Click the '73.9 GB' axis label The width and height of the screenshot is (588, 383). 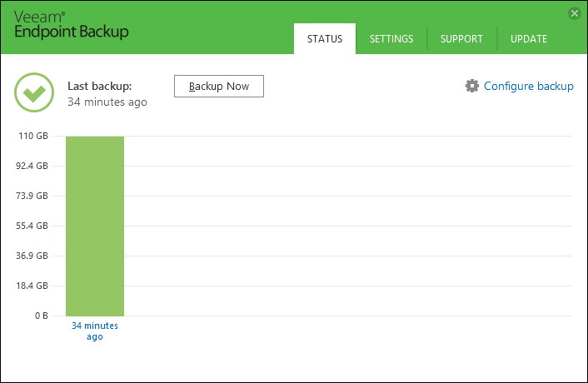point(32,196)
